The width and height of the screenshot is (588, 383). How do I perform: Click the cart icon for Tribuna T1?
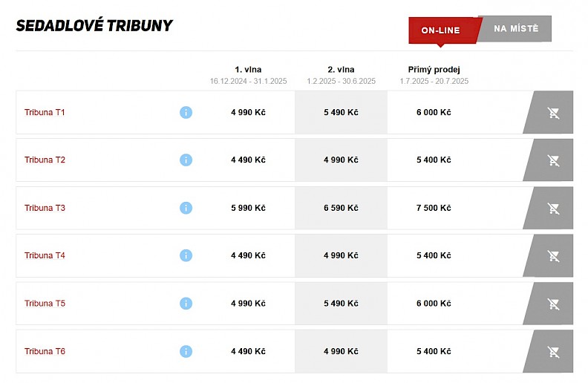click(x=553, y=113)
